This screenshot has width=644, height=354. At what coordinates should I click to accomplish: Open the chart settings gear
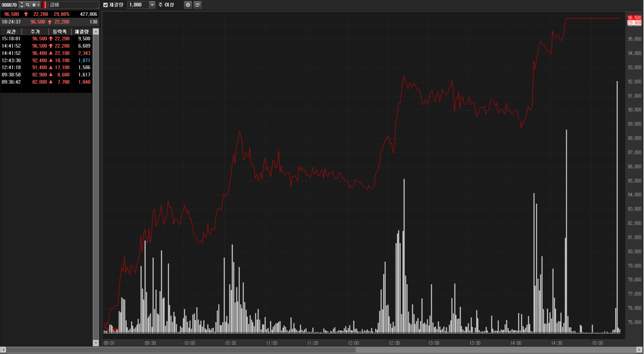[188, 5]
